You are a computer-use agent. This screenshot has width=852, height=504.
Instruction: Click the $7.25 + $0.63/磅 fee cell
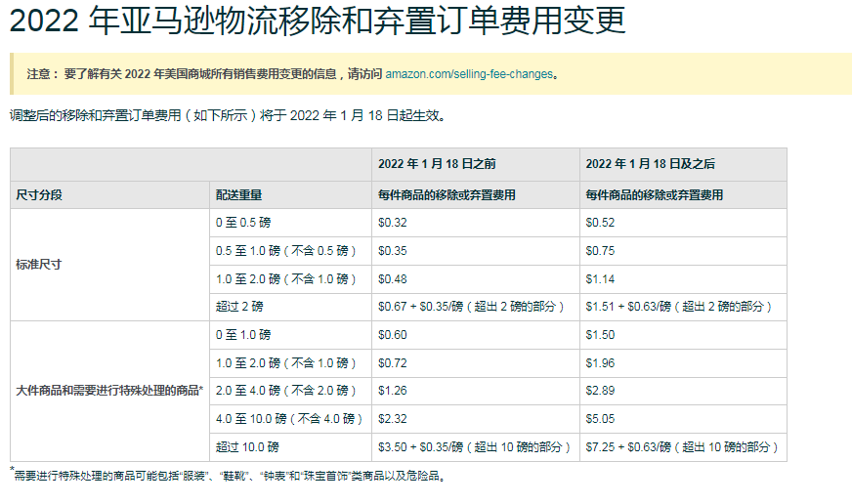682,447
